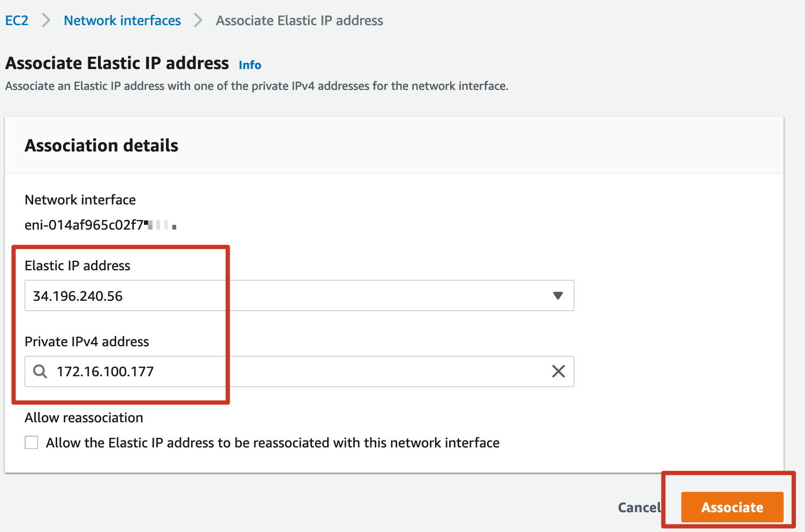Image resolution: width=805 pixels, height=532 pixels.
Task: Focus the Private IPv4 field showing 172.16.100.177
Action: click(299, 371)
